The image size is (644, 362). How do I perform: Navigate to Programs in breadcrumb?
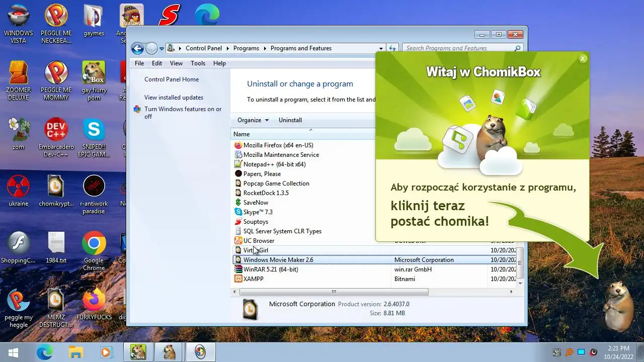247,48
